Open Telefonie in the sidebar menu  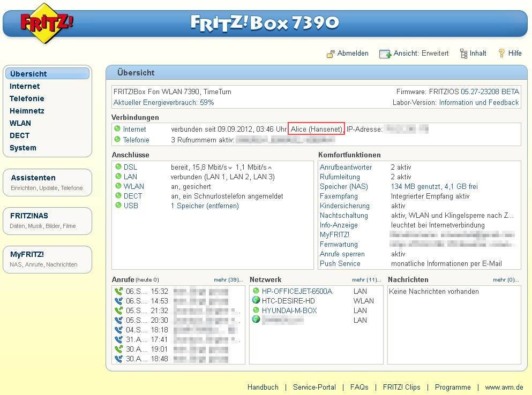point(27,98)
